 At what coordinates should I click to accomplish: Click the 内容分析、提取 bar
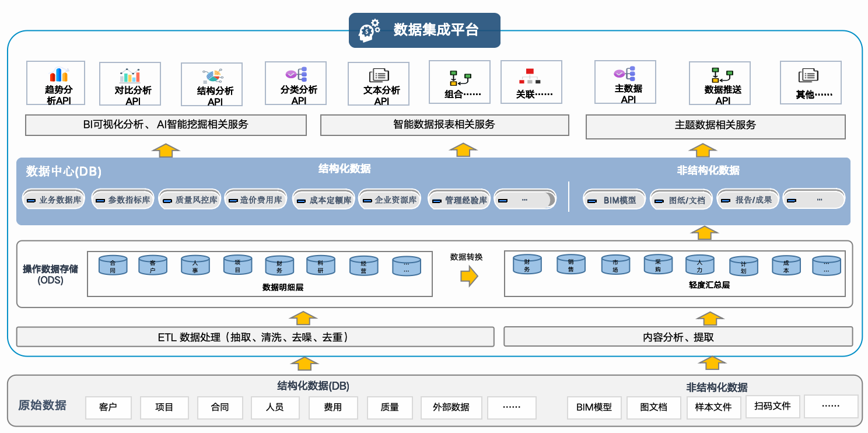678,337
